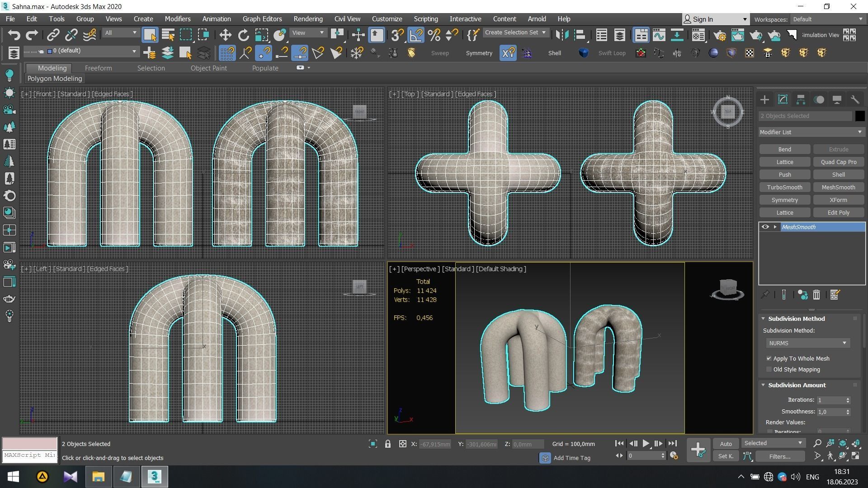This screenshot has width=868, height=488.
Task: Open the Utilities wrench panel
Action: [854, 100]
